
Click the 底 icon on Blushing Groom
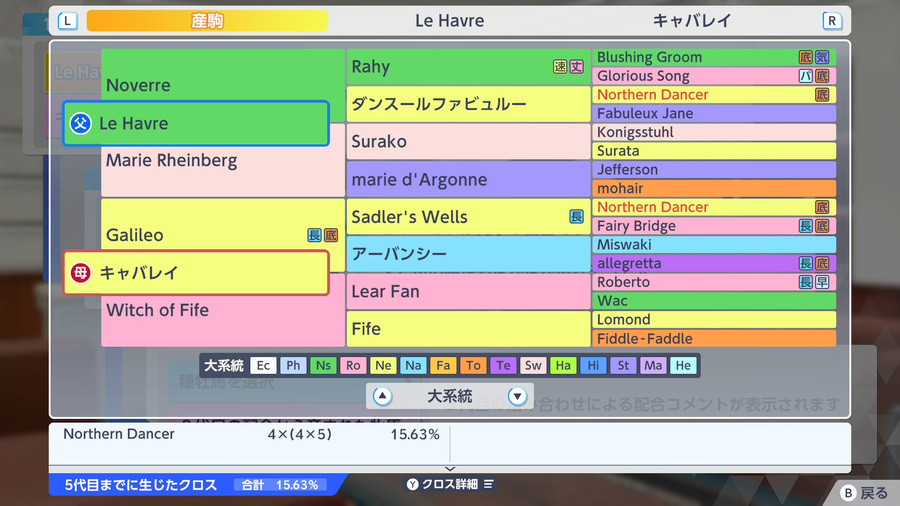806,57
